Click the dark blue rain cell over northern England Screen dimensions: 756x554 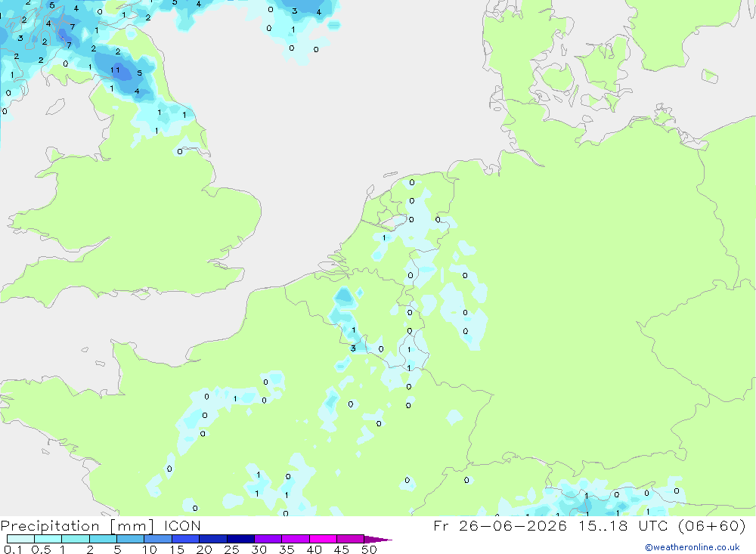pos(123,71)
